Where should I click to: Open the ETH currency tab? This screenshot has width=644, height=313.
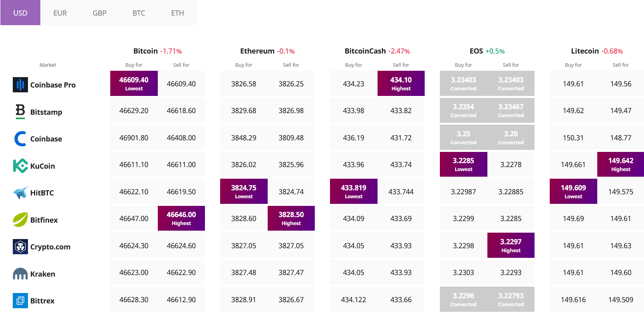[177, 13]
